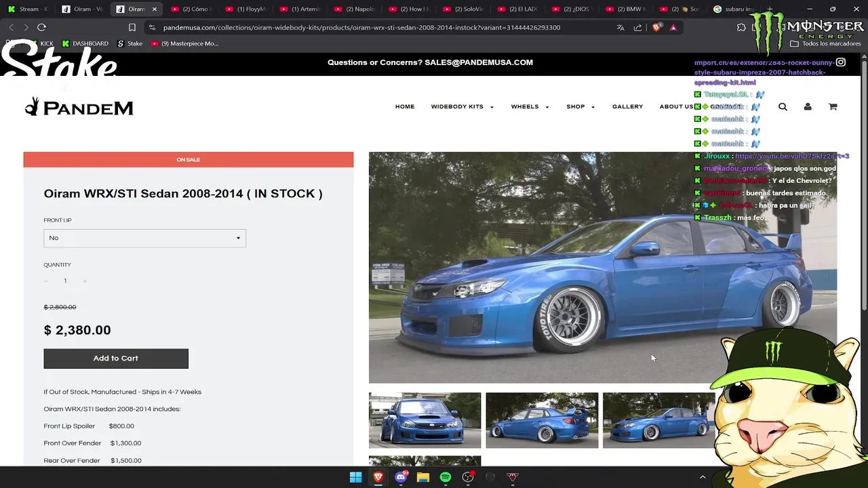Click the Front Lip Spoiler $800.00 line

[89, 426]
